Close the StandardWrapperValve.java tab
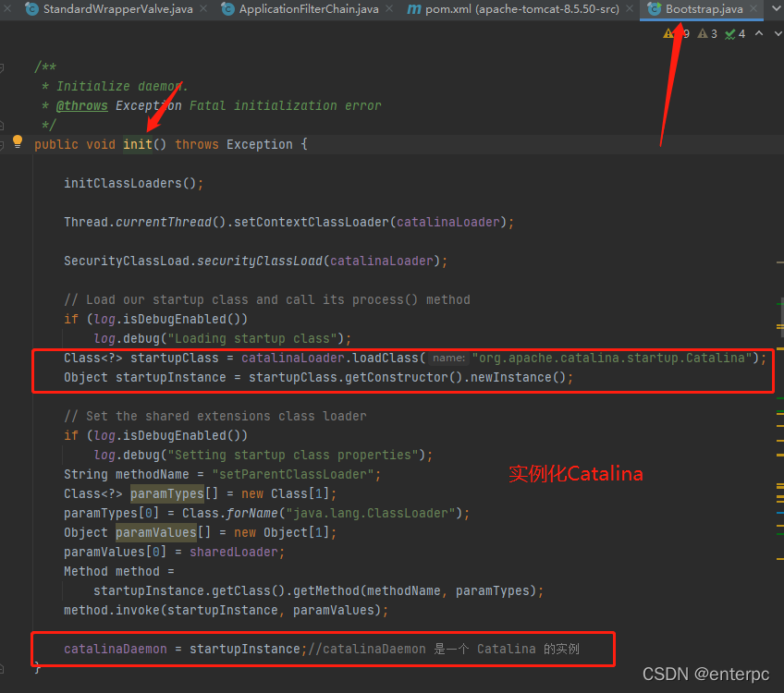 203,8
